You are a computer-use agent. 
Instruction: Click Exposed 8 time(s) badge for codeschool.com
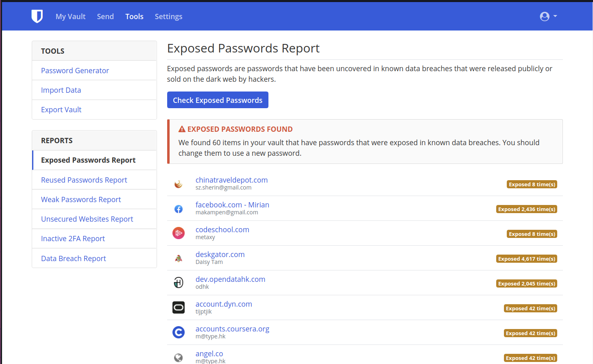(x=532, y=234)
